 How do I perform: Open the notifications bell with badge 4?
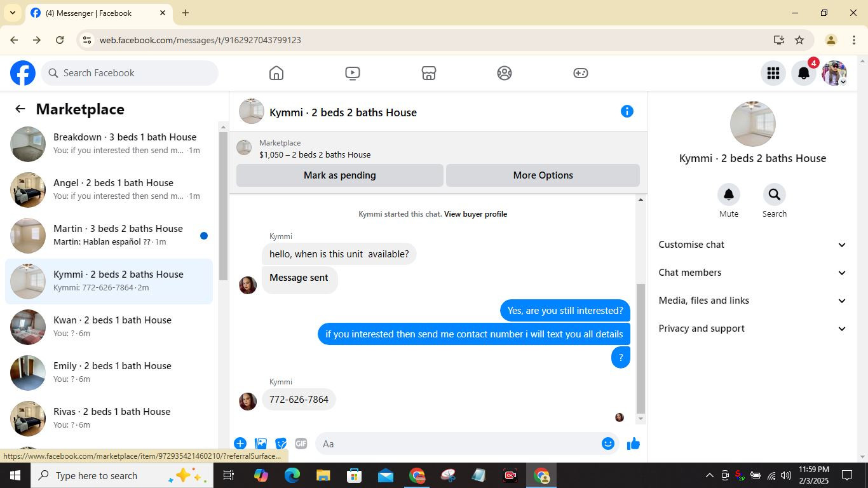point(804,73)
